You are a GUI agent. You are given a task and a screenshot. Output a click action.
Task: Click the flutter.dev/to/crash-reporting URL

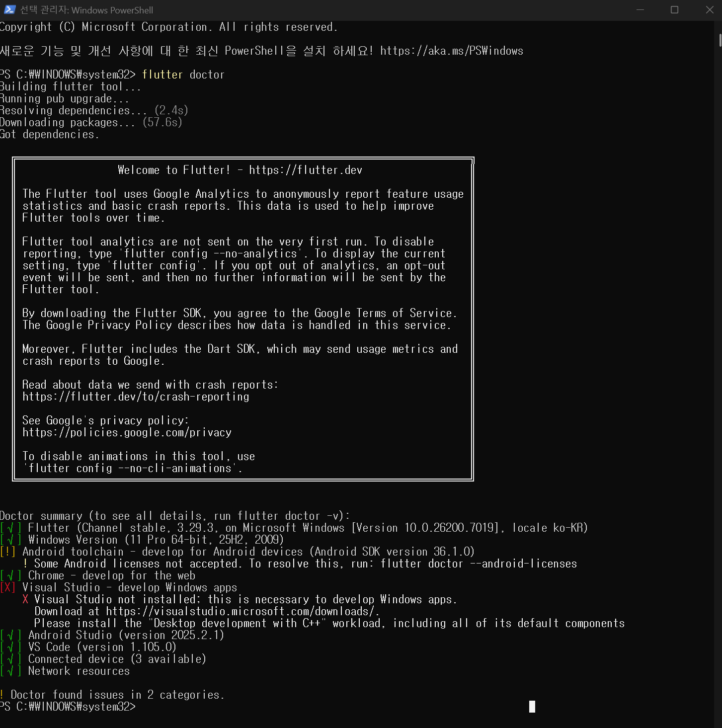[x=136, y=397]
